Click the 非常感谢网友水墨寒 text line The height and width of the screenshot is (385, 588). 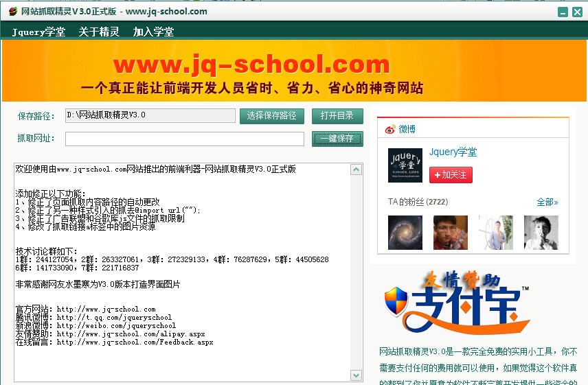(x=98, y=284)
